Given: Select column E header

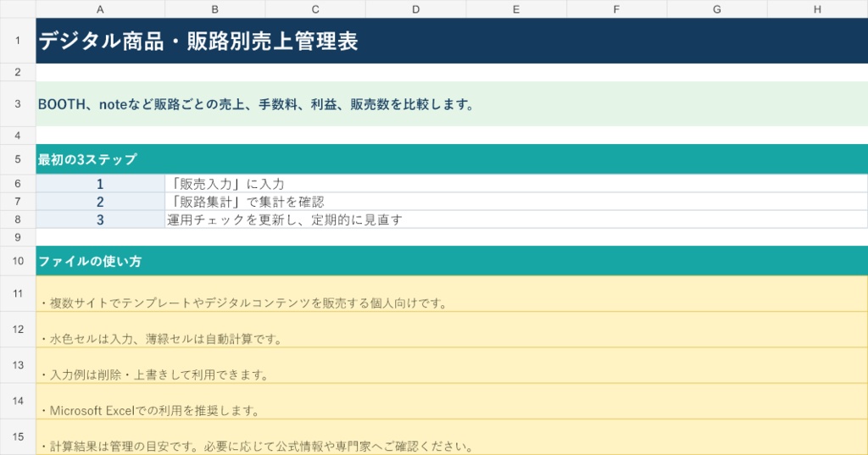Looking at the screenshot, I should 516,8.
